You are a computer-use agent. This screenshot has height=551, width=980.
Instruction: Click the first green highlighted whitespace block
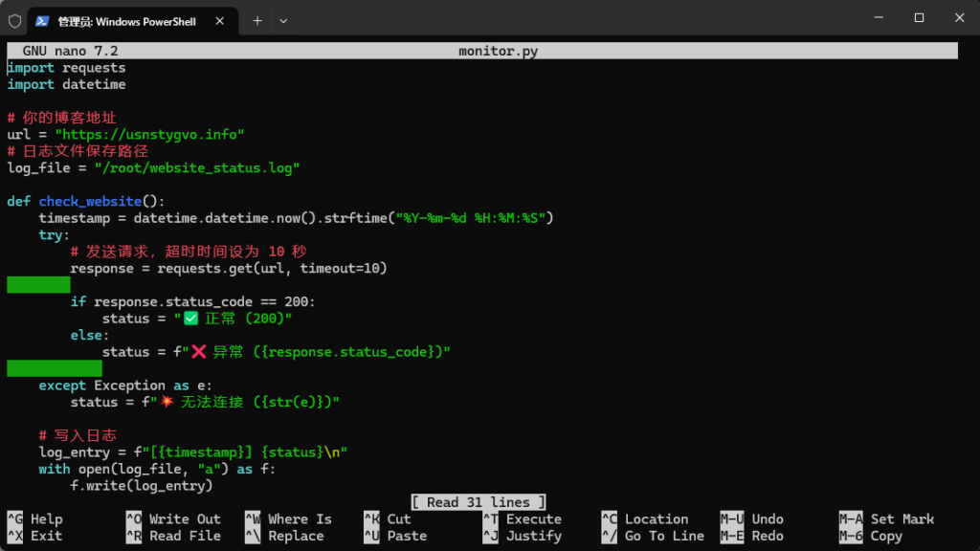[x=38, y=285]
